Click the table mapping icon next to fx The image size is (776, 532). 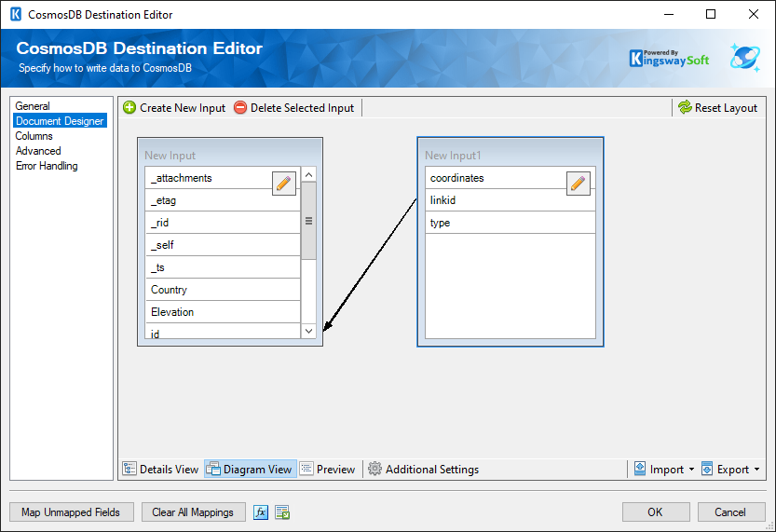click(x=282, y=512)
